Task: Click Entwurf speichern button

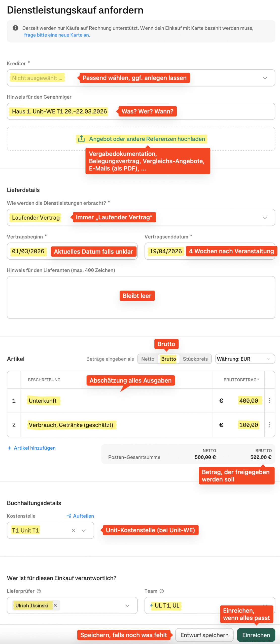Action: click(x=204, y=635)
